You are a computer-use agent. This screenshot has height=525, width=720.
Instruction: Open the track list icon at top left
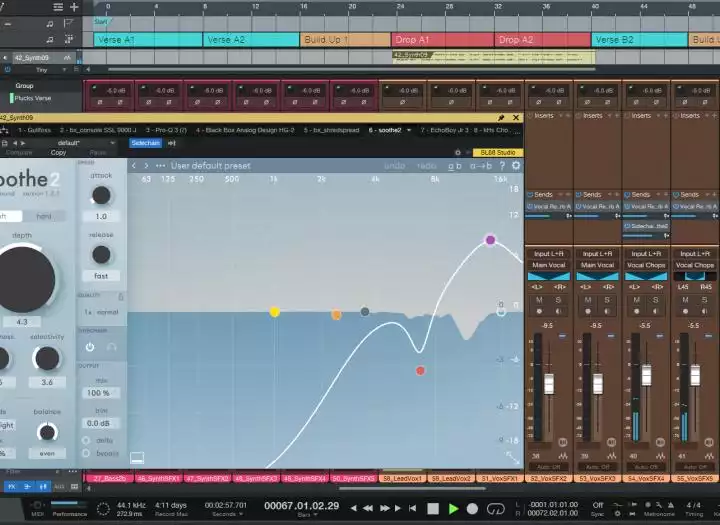pyautogui.click(x=58, y=7)
